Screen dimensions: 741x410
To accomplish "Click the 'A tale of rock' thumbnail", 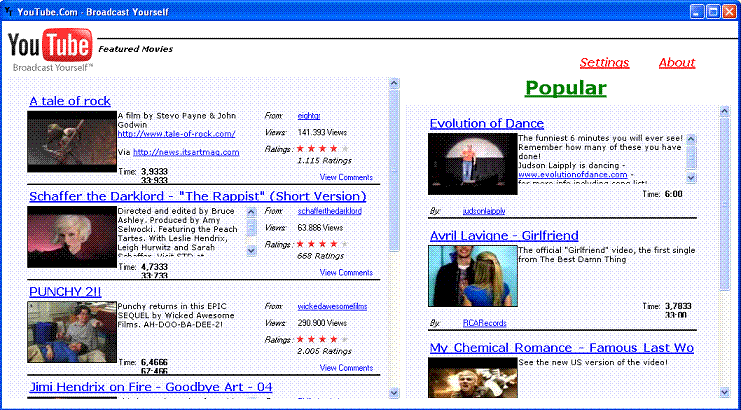I will pyautogui.click(x=72, y=142).
